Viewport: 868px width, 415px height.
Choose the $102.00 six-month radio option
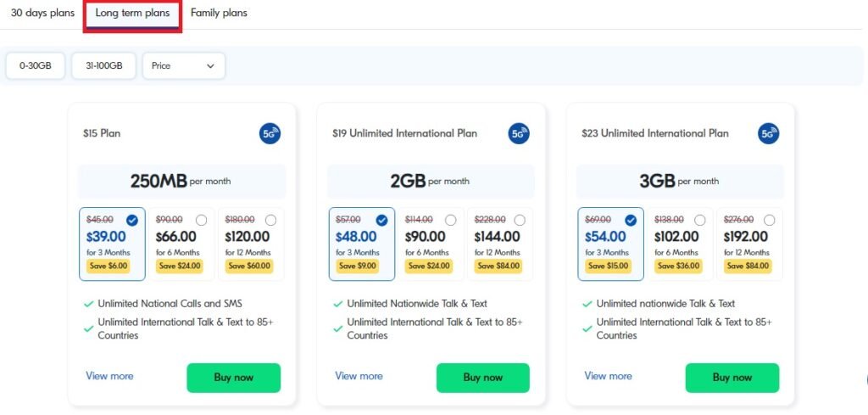point(680,244)
